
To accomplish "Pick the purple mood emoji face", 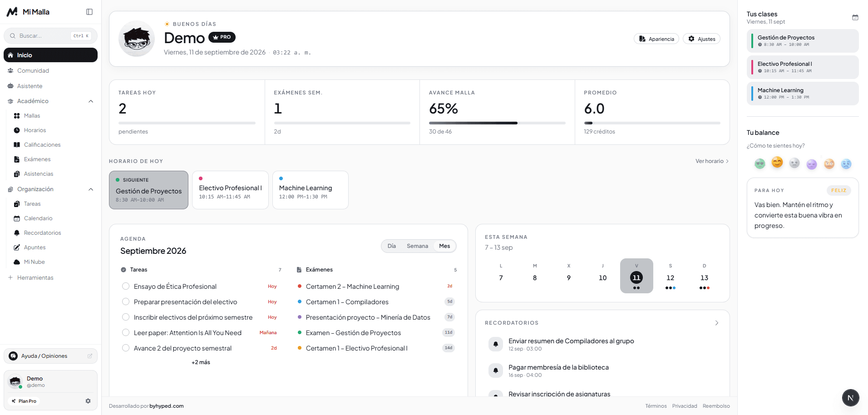I will (x=812, y=164).
